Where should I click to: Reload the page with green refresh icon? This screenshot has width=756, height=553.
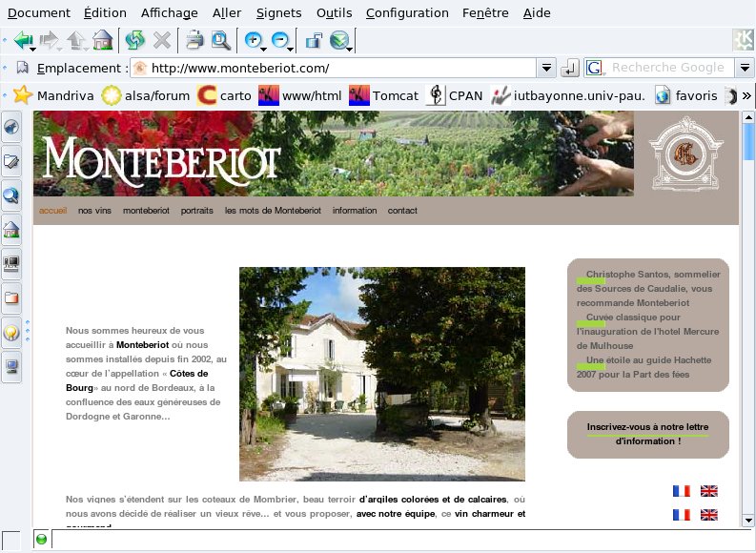[x=135, y=40]
